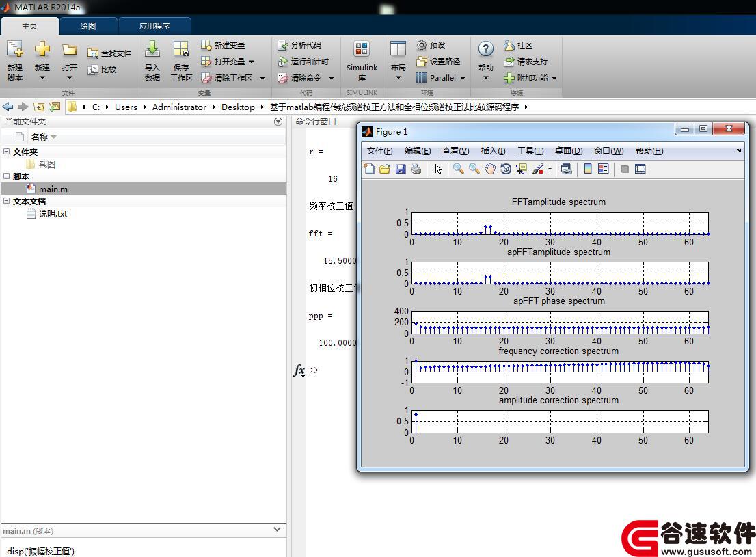Select the Data Cursor tool
The image size is (756, 557).
[x=521, y=169]
